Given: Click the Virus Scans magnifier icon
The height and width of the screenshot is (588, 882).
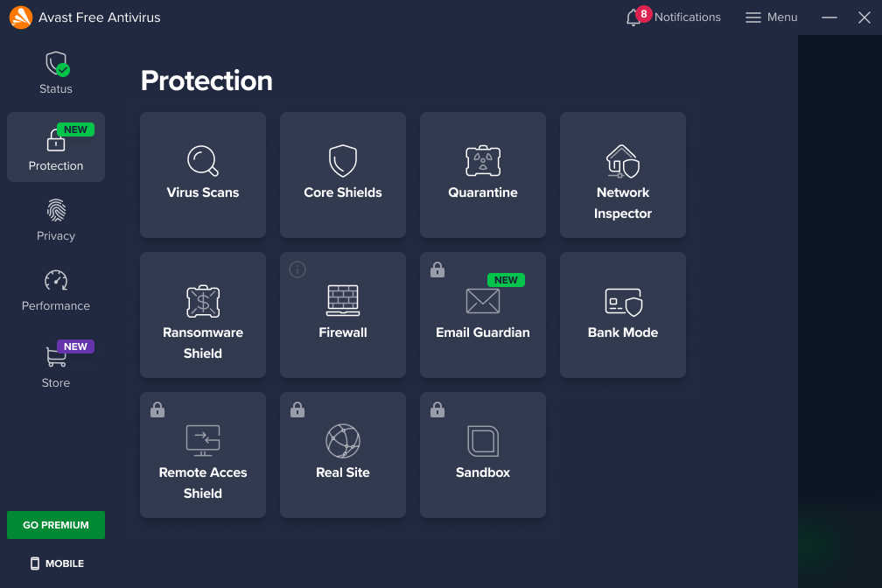Looking at the screenshot, I should tap(202, 161).
